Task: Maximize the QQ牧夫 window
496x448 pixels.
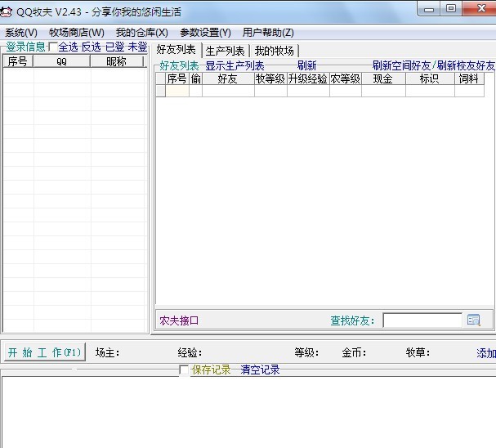Action: click(451, 9)
